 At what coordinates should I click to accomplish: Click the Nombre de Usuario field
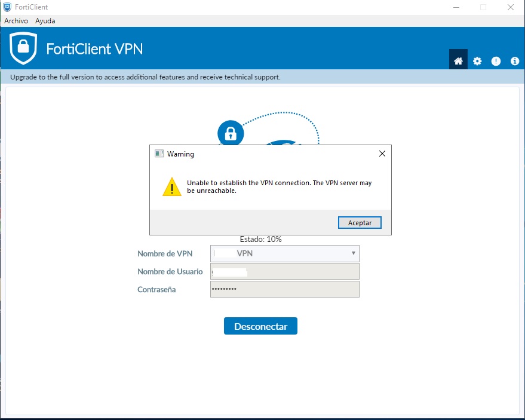pyautogui.click(x=284, y=271)
